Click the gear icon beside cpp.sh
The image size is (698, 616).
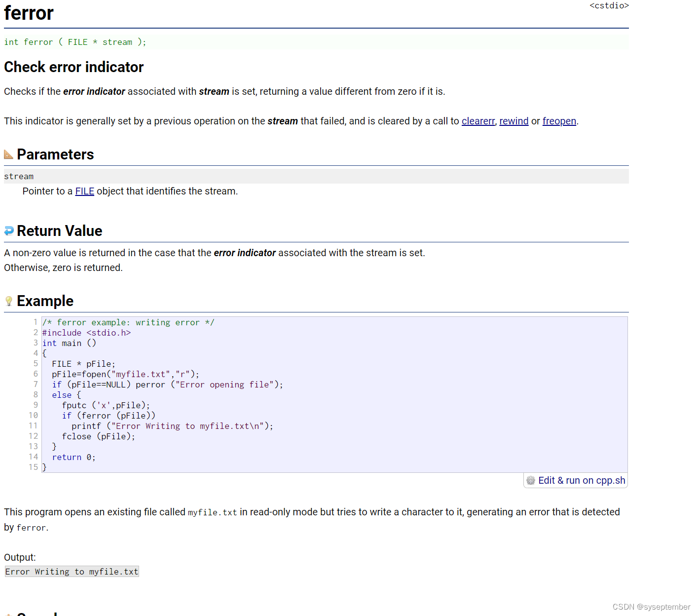coord(531,480)
